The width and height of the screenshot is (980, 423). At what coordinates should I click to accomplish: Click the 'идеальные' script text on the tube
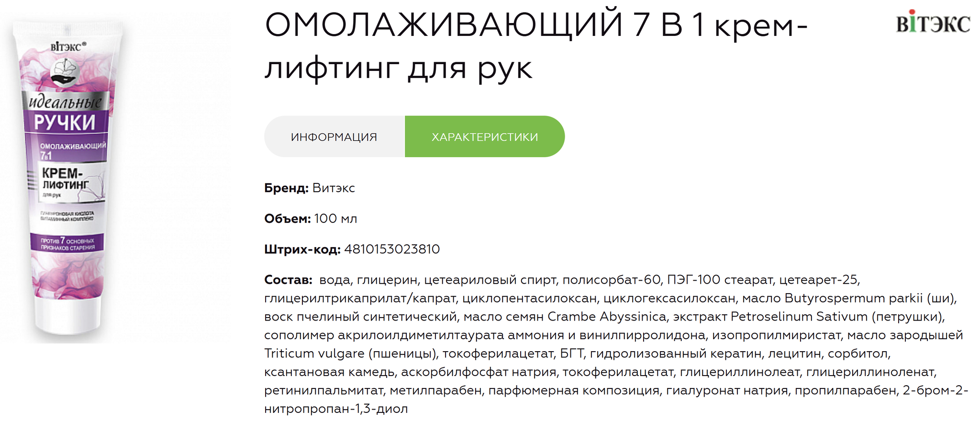[x=66, y=102]
